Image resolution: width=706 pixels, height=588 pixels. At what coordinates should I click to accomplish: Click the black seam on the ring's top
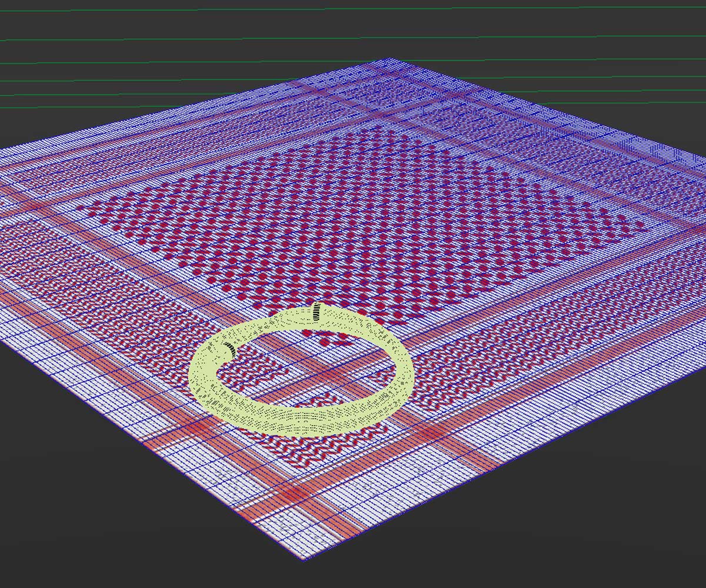(318, 312)
